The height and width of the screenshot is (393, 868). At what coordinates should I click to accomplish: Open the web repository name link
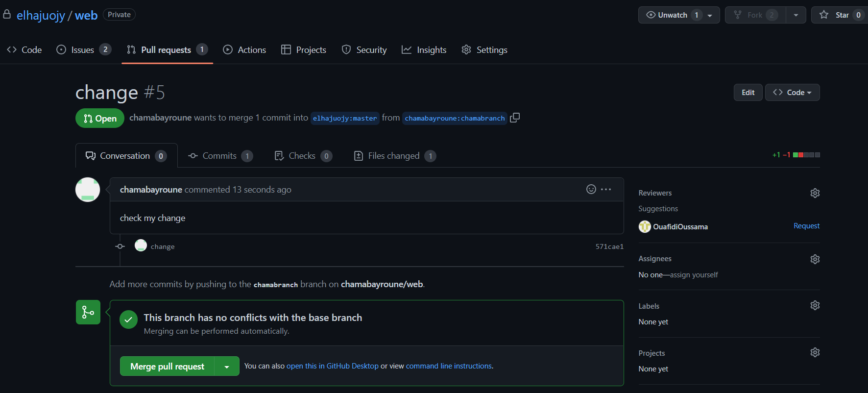coord(86,15)
